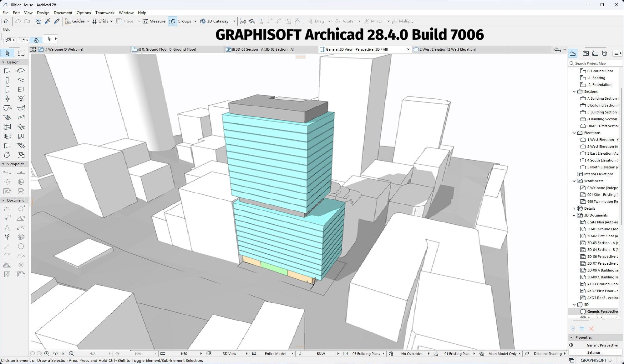Toggle the Measure tool

tap(154, 21)
